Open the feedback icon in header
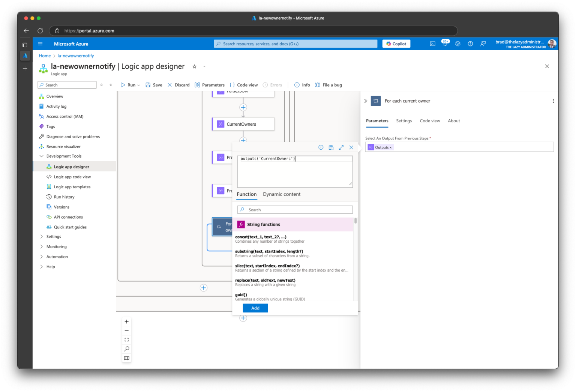The image size is (576, 392). [483, 44]
